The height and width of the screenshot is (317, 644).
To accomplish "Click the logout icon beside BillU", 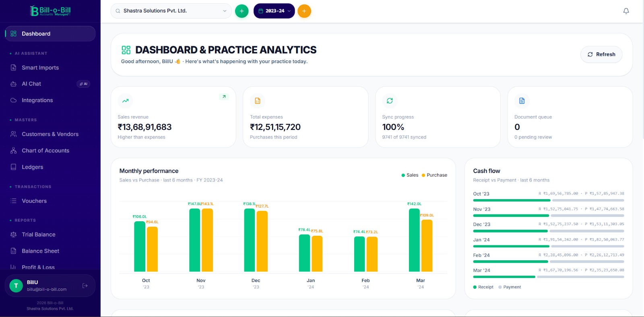I will tap(85, 286).
